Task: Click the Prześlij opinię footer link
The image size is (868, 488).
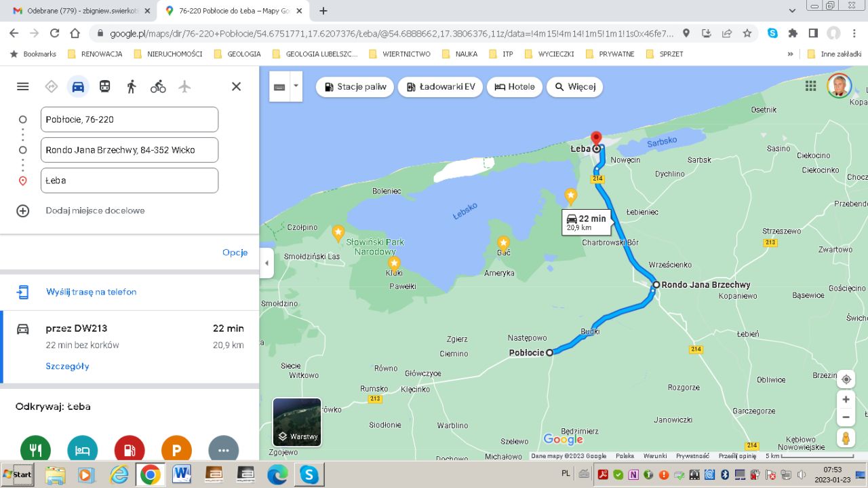Action: click(x=737, y=456)
